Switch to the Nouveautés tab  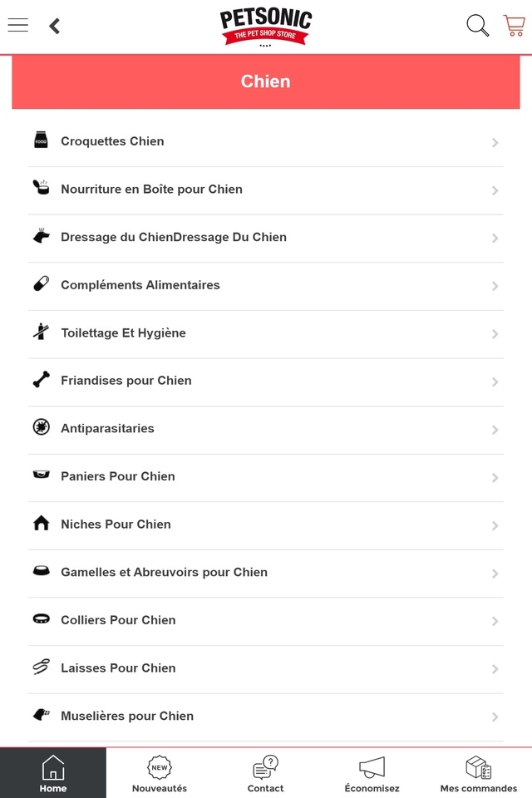[x=160, y=774]
